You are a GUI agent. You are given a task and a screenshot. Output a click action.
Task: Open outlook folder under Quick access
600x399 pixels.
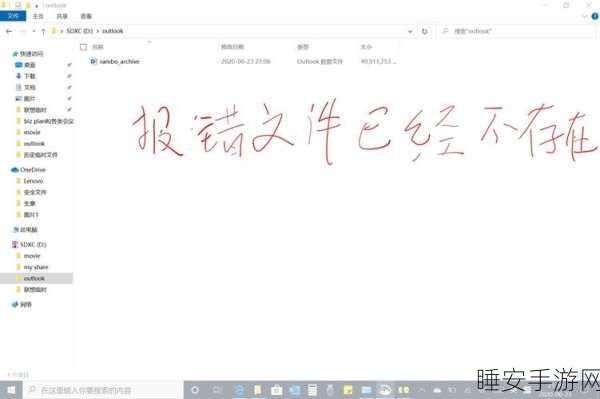(34, 143)
